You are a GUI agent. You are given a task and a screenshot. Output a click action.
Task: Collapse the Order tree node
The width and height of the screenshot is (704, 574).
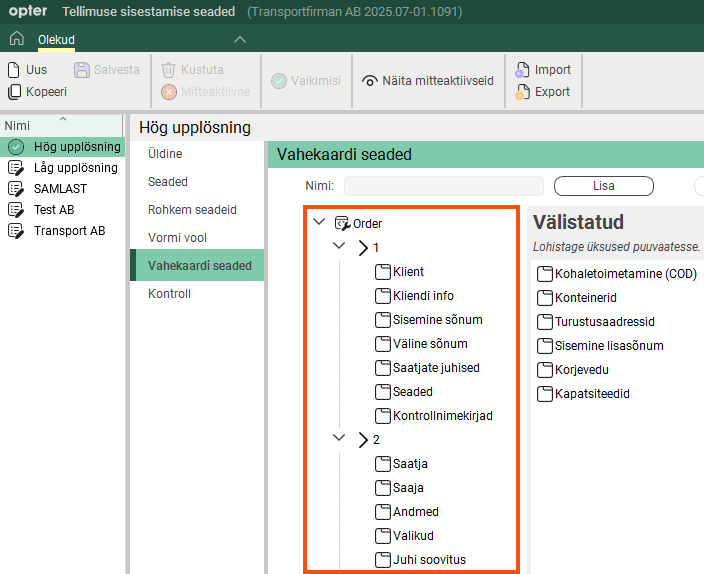(319, 224)
